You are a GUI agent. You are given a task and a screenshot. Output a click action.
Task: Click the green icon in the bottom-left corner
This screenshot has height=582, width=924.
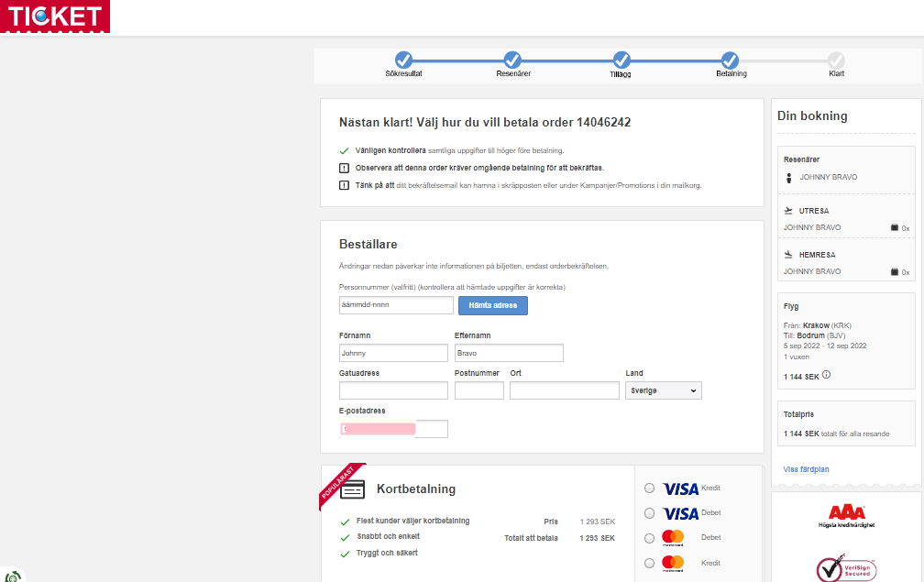click(12, 576)
